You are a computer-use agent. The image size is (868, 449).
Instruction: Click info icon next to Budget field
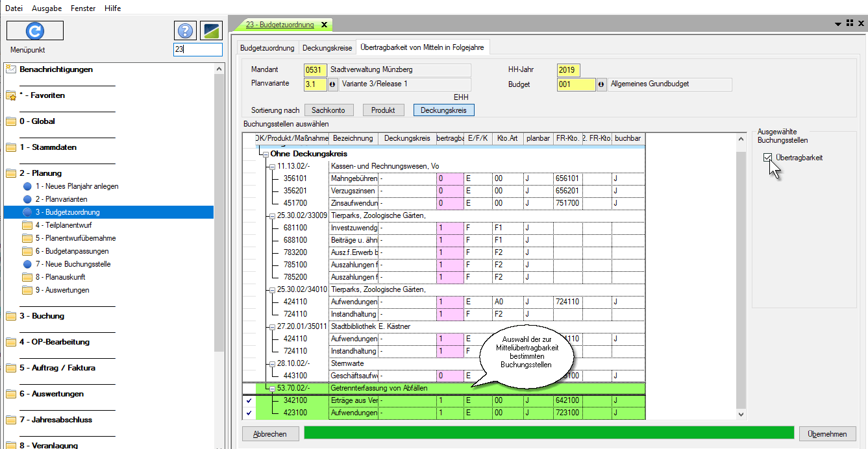[601, 84]
